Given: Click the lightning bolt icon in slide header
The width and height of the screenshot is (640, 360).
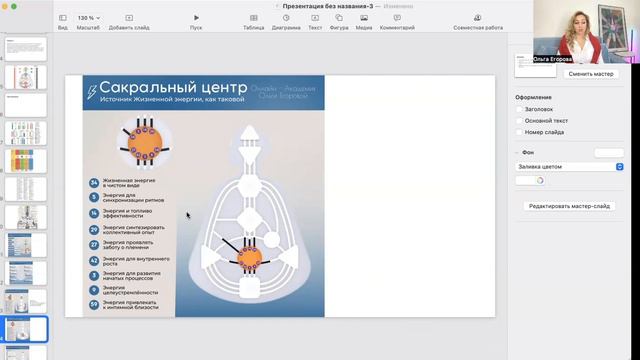Looking at the screenshot, I should point(92,91).
